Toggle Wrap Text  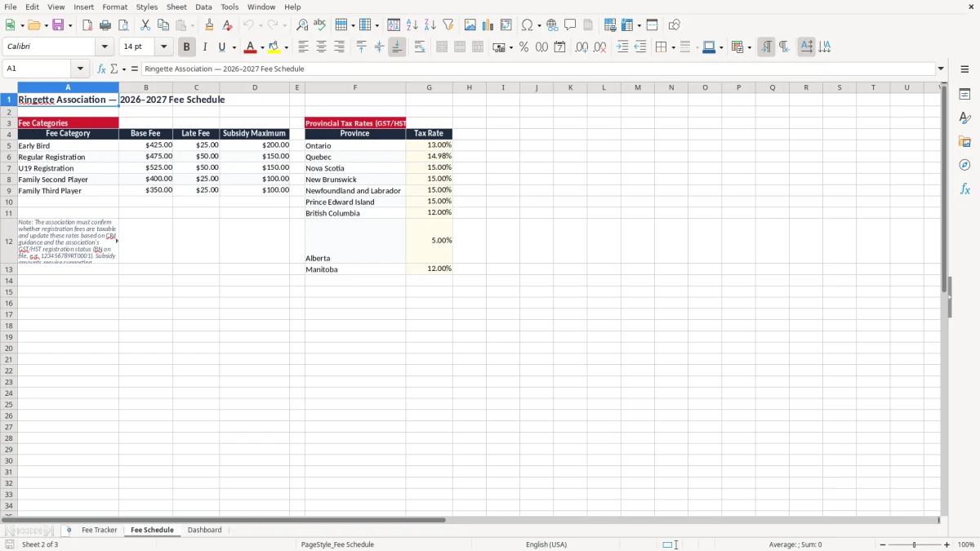click(420, 47)
